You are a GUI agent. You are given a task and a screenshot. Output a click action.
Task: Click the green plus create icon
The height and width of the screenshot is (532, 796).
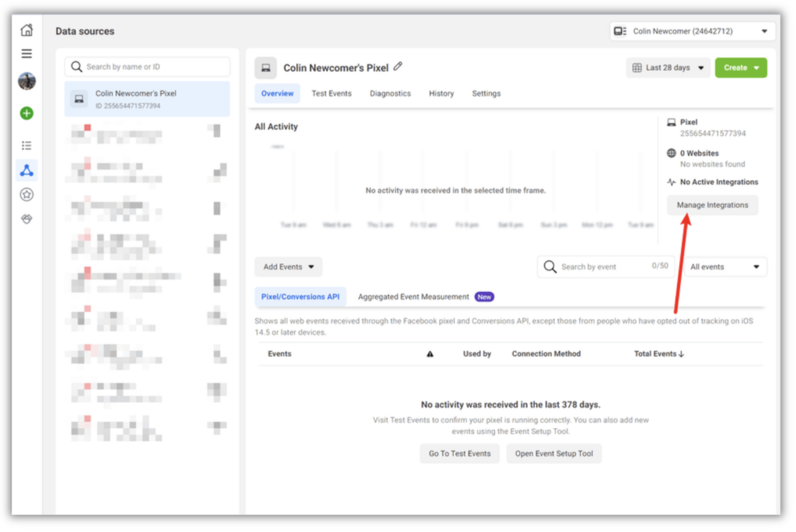27,113
